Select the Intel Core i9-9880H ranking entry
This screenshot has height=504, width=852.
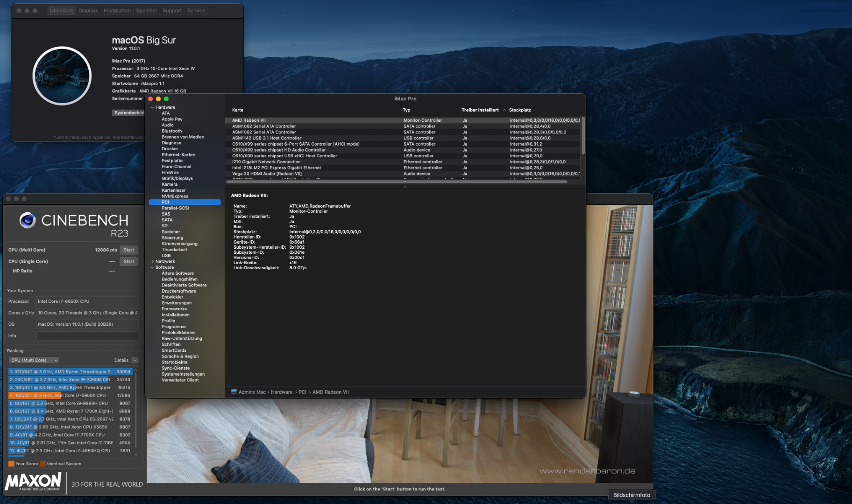coord(70,404)
